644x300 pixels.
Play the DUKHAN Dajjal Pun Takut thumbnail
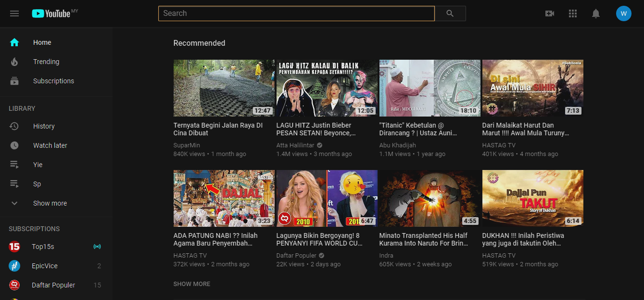tap(533, 198)
